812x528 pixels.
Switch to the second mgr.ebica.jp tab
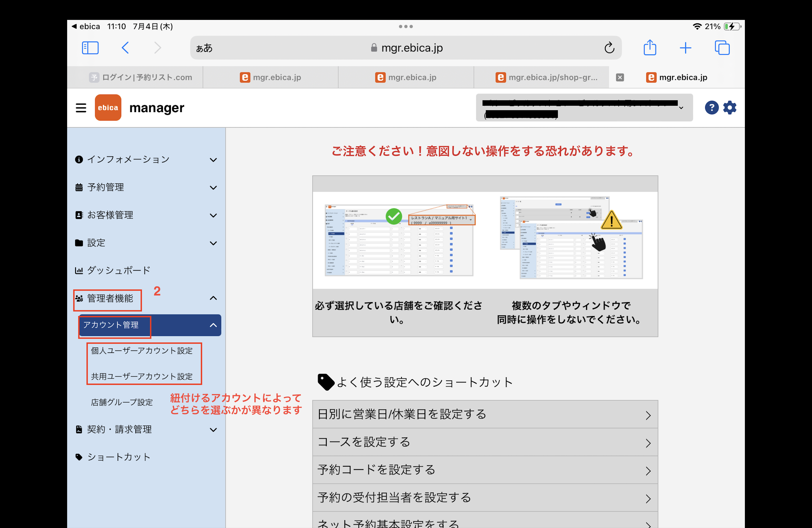coord(271,77)
